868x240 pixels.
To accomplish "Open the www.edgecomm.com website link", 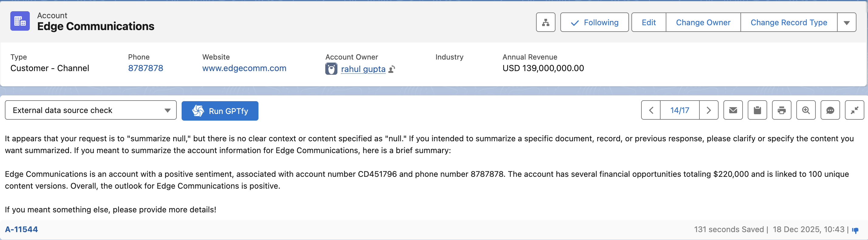I will pyautogui.click(x=244, y=68).
